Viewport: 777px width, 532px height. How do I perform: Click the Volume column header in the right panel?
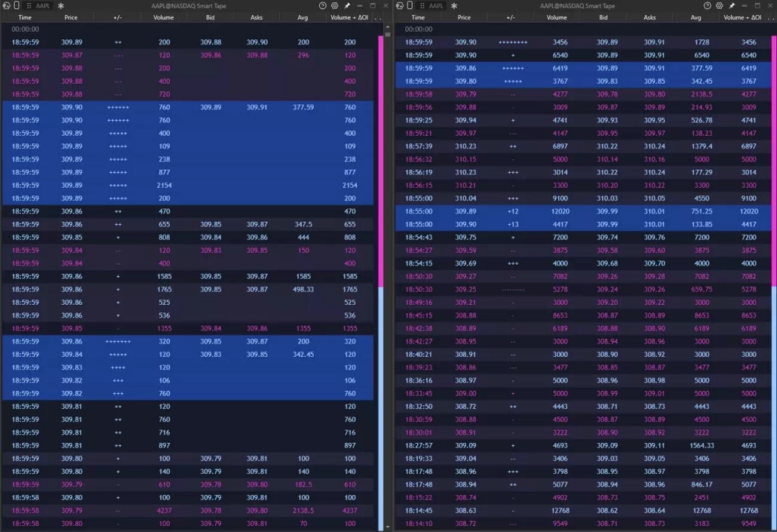[557, 17]
